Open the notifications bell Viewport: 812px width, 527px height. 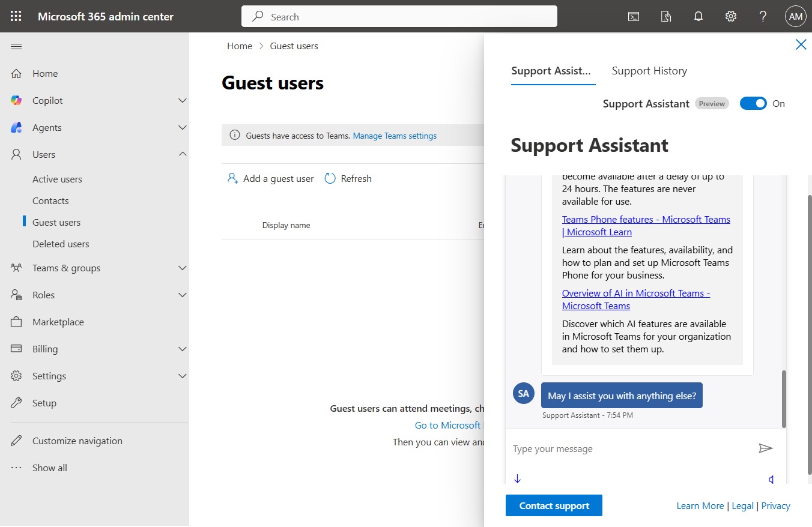(x=698, y=16)
